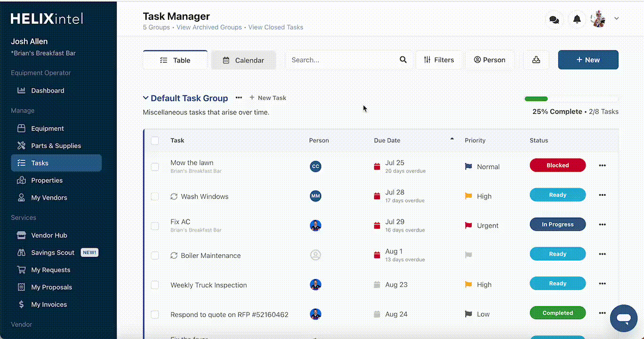Viewport: 644px width, 339px height.
Task: Open the Fix AC task name
Action: [180, 222]
